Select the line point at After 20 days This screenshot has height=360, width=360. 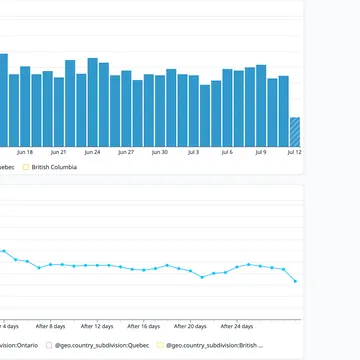pos(190,271)
